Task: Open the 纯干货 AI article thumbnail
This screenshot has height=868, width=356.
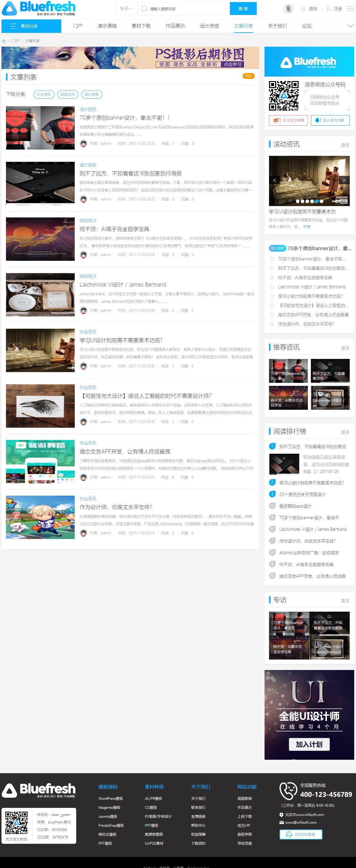Action: coord(40,239)
